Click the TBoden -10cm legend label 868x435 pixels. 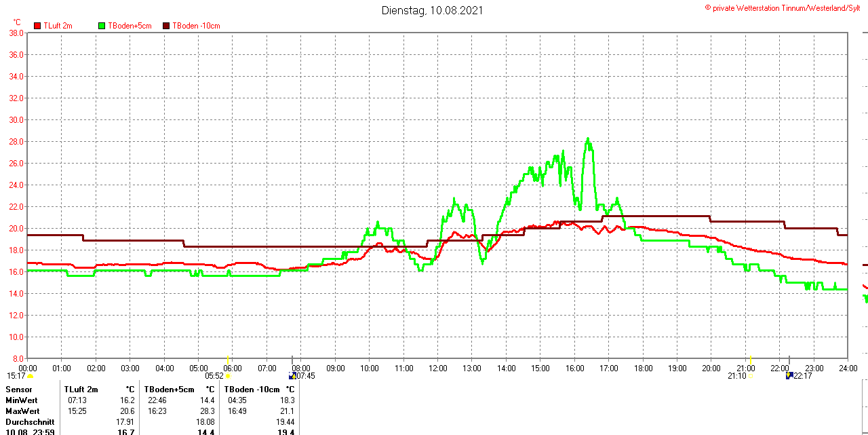click(x=196, y=26)
